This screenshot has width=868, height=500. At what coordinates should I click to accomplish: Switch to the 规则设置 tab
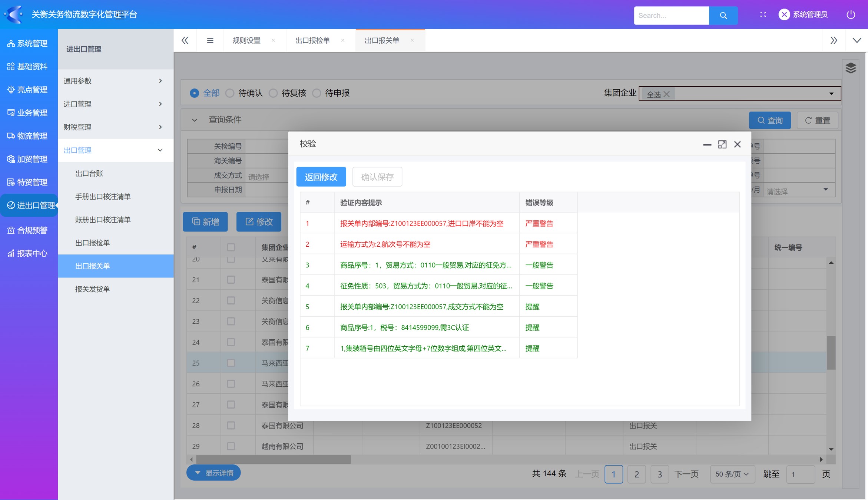[246, 40]
